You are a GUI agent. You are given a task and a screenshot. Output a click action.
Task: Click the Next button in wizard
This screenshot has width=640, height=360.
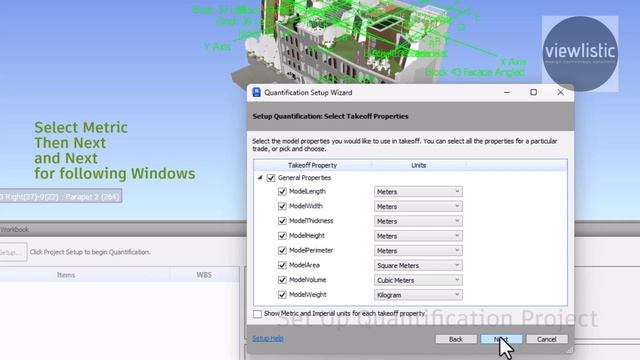(501, 339)
